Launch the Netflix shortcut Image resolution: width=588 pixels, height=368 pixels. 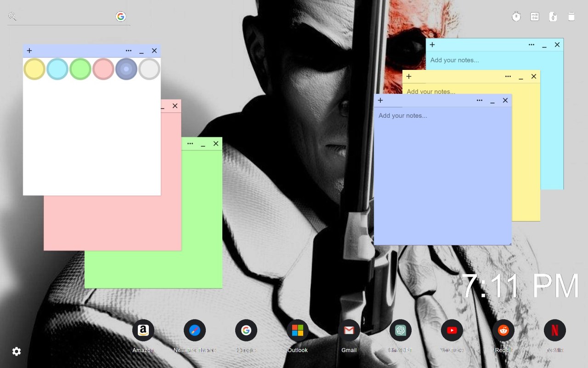555,330
